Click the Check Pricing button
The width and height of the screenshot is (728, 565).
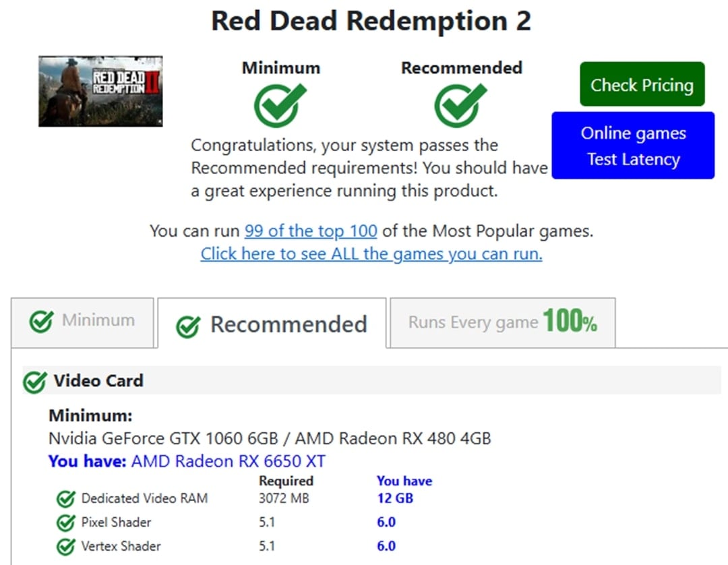(642, 84)
